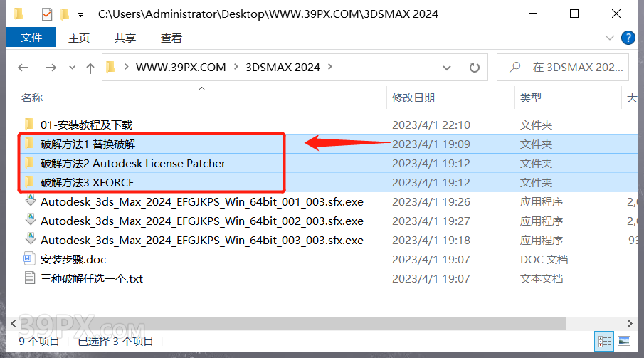This screenshot has height=358, width=644.
Task: Click folder icon of 破解方法2 Autodesk License Patcher
Action: pos(29,162)
